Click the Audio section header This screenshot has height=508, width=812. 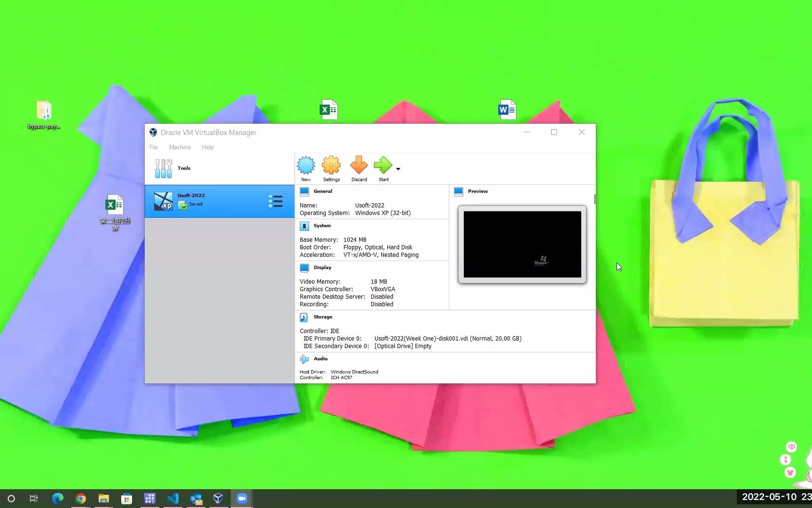pyautogui.click(x=320, y=359)
